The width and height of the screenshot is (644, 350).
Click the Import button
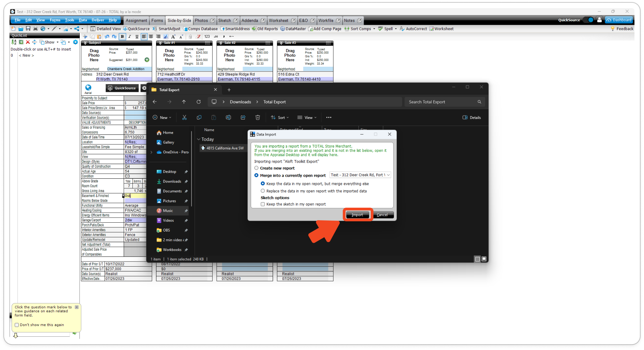(x=357, y=215)
